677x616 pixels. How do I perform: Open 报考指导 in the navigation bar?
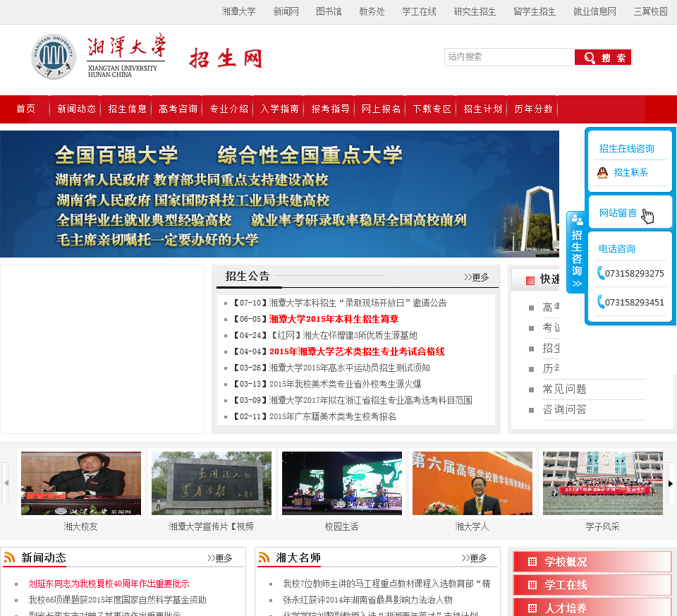pyautogui.click(x=330, y=109)
